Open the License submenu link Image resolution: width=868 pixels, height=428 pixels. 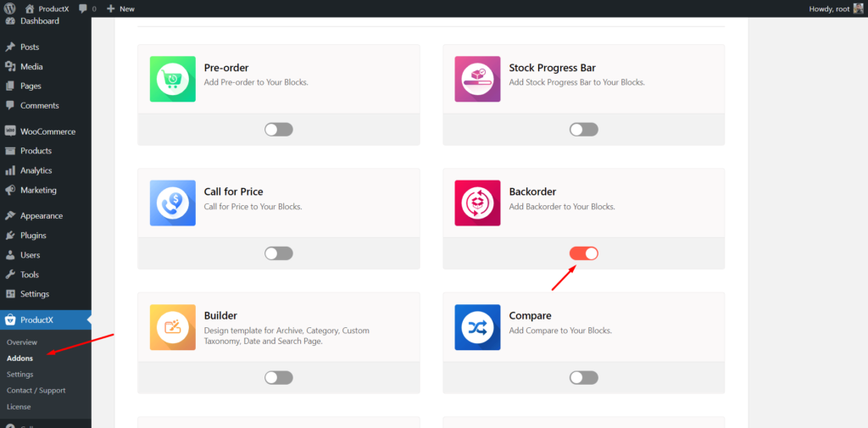coord(19,407)
